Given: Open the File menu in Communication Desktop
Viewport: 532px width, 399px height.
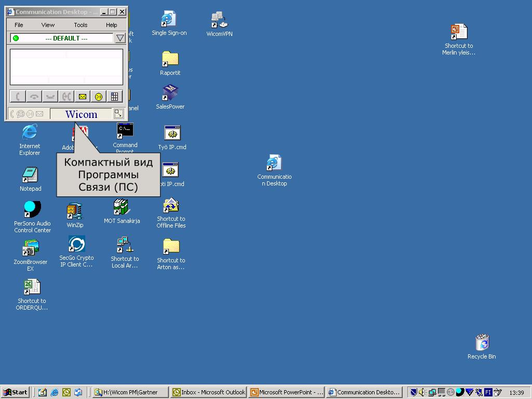Looking at the screenshot, I should pyautogui.click(x=19, y=25).
